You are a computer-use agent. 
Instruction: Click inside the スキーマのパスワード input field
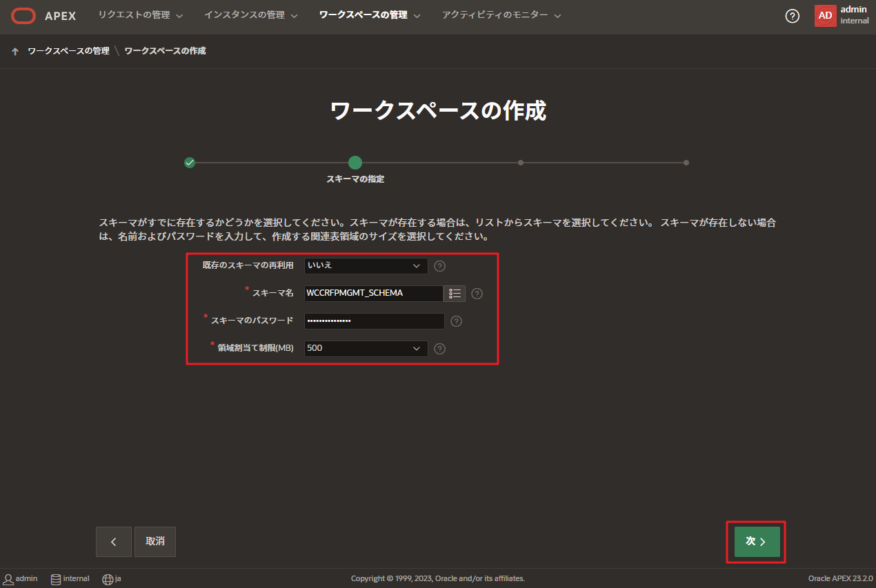click(x=374, y=321)
